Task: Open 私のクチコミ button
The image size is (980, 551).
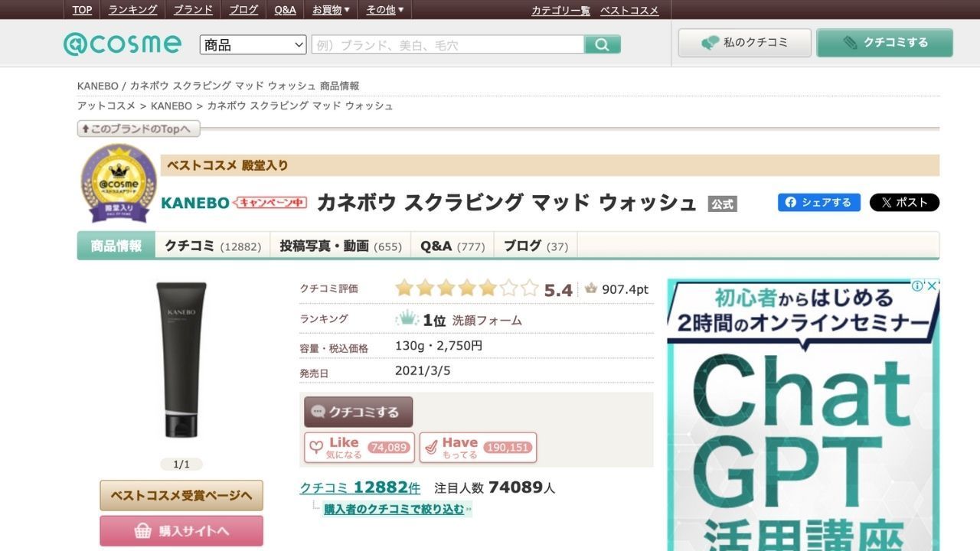Action: click(x=745, y=43)
